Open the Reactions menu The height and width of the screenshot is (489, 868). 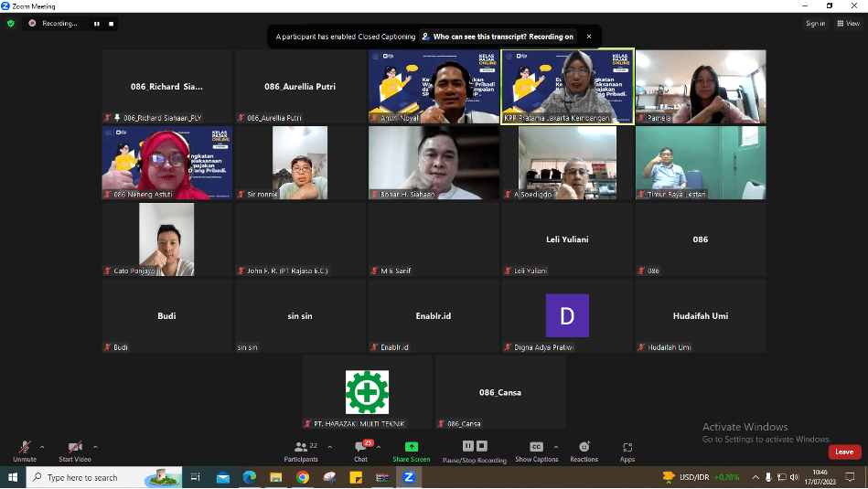[584, 448]
